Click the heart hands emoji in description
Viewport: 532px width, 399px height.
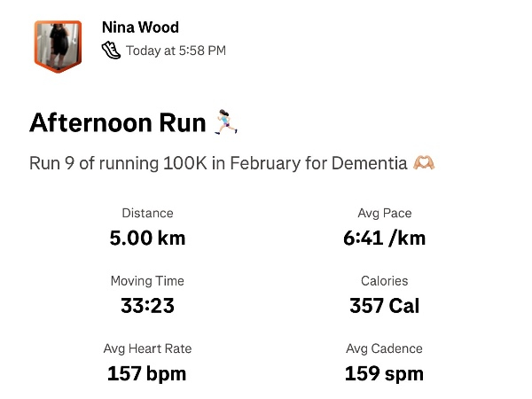tap(424, 164)
